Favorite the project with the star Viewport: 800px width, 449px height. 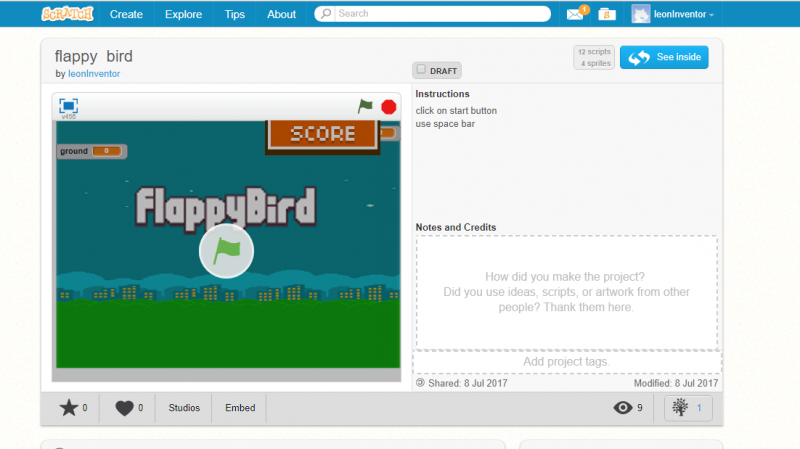pos(68,408)
